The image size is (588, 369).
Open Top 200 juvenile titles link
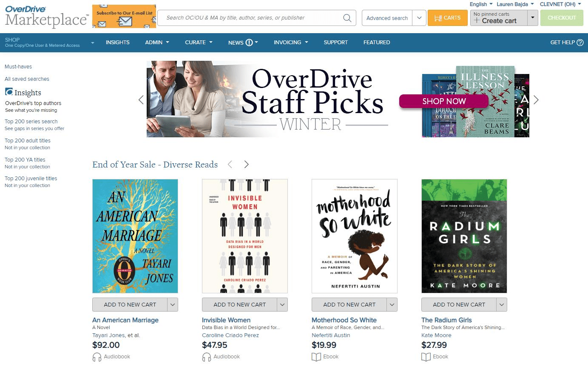coord(31,179)
